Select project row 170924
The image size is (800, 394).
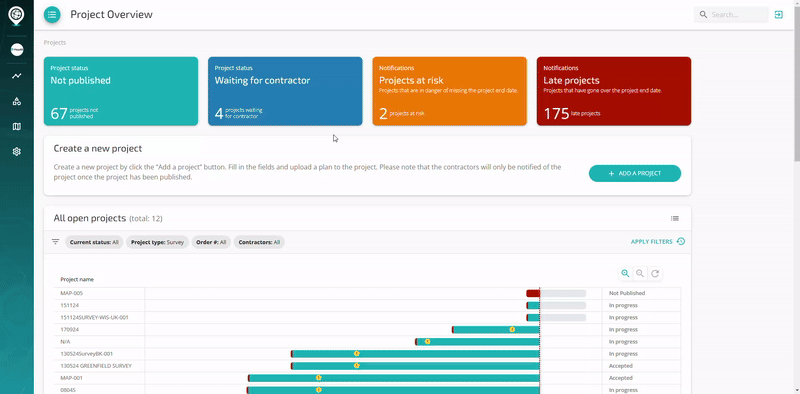point(367,330)
